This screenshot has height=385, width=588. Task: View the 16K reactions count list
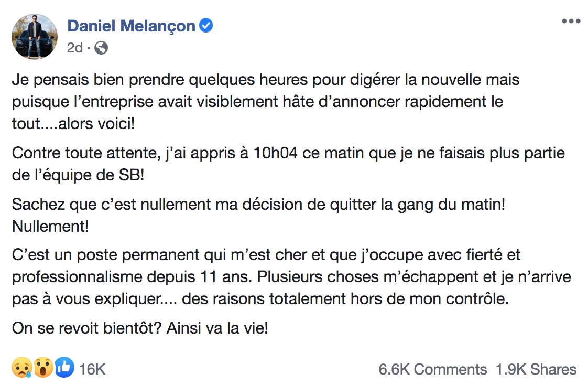click(92, 369)
